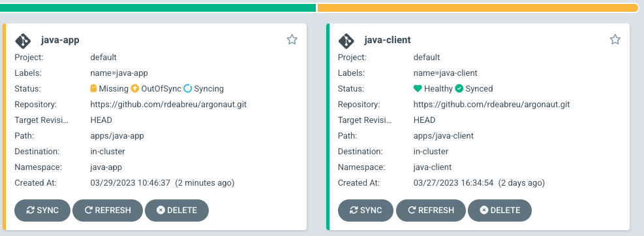Select path apps/java-app

tap(117, 136)
